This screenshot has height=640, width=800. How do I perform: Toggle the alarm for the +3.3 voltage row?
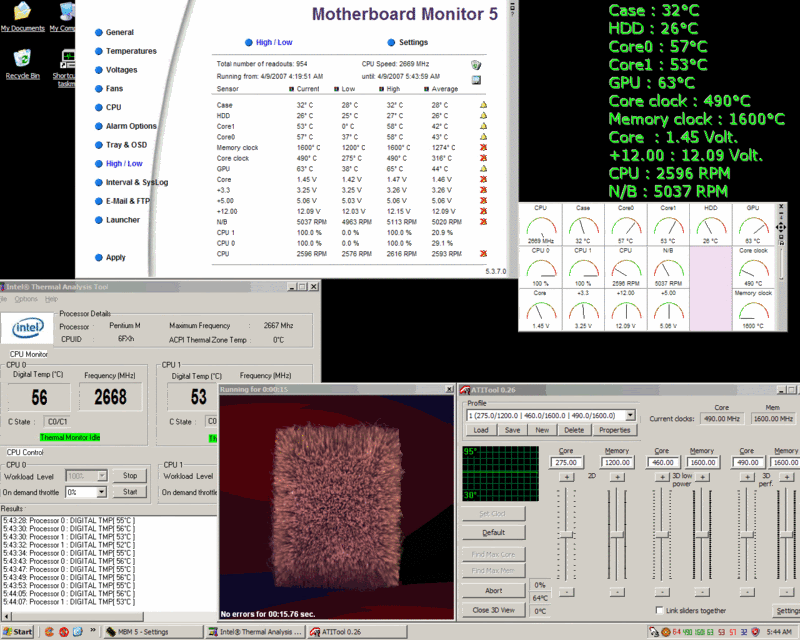point(483,190)
